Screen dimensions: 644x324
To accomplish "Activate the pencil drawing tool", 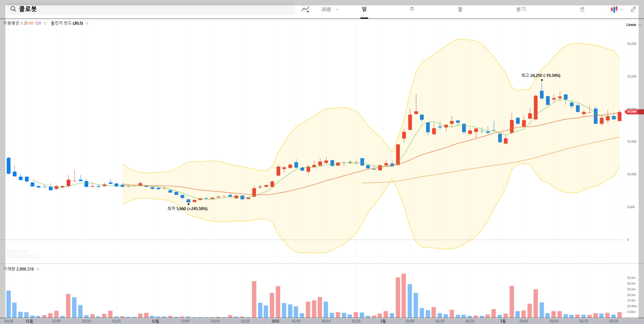I will (633, 9).
